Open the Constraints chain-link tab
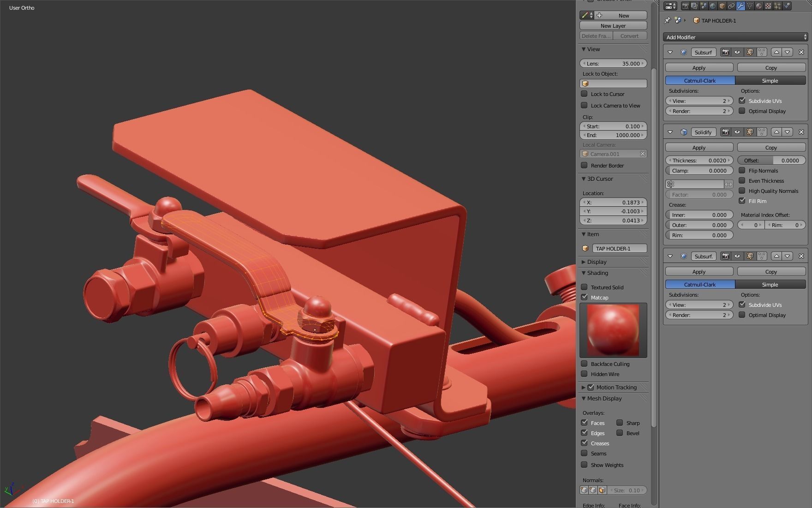812x508 pixels. (731, 6)
